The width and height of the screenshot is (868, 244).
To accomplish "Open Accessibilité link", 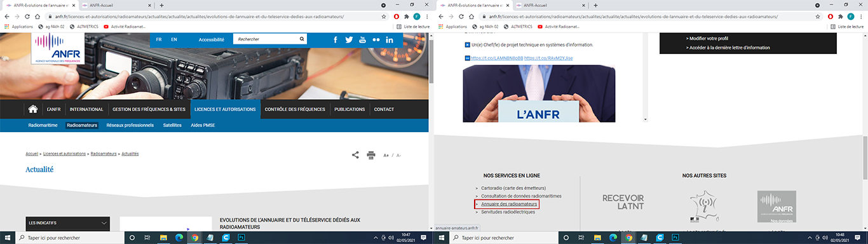I will pos(212,39).
